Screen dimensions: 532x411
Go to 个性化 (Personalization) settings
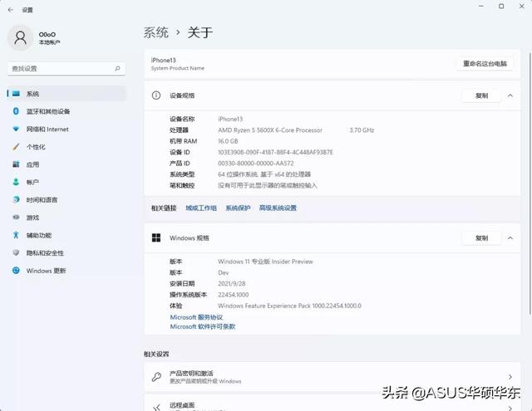66,147
